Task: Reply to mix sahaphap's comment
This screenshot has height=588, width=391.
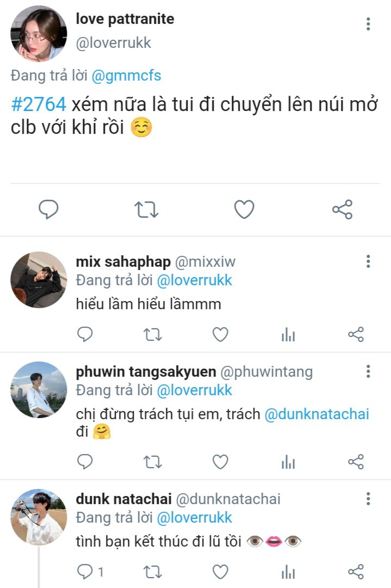Action: [x=85, y=334]
